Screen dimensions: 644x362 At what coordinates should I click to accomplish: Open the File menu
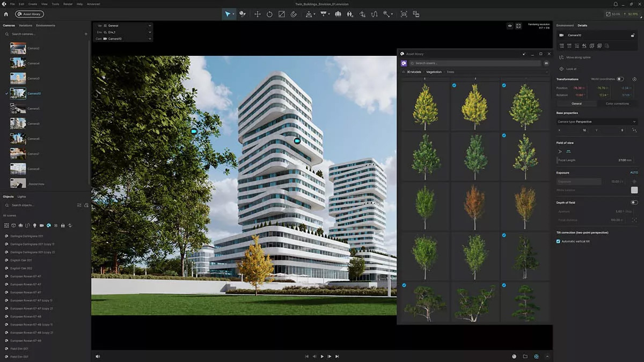(x=12, y=4)
